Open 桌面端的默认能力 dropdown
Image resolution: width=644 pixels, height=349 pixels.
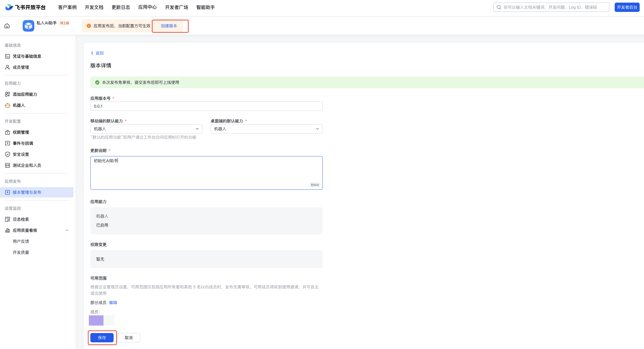266,129
